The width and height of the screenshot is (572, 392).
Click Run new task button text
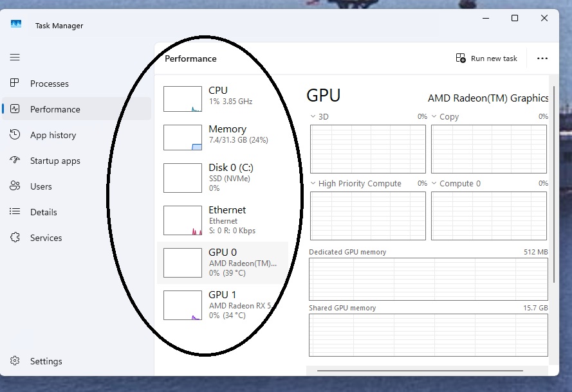click(x=494, y=58)
